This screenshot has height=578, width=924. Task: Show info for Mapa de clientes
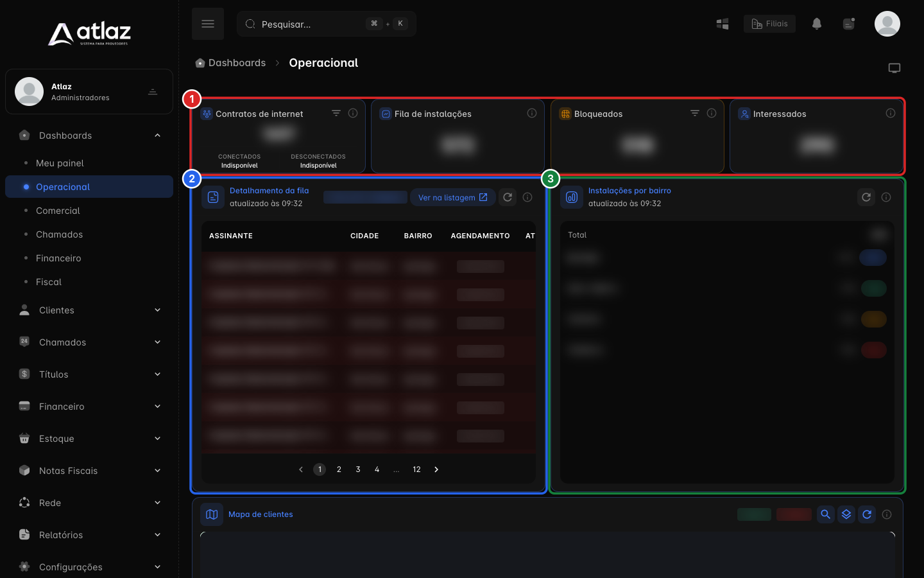(887, 514)
